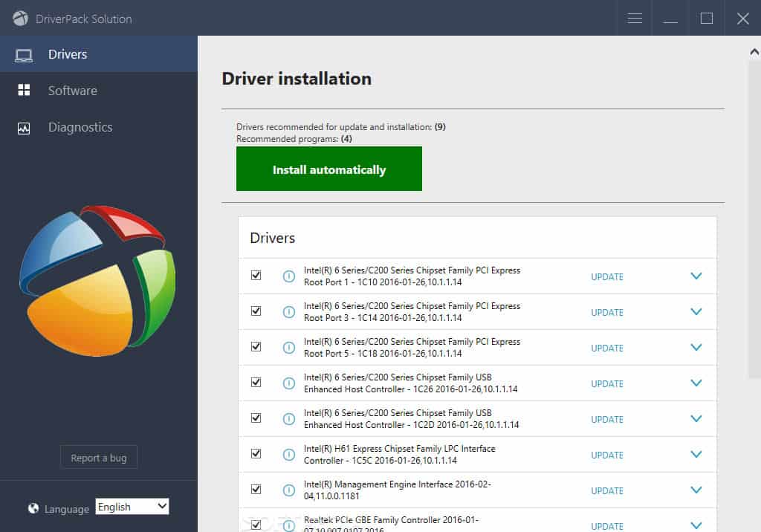The width and height of the screenshot is (761, 532).
Task: Click the Root Port 1 - 1C10 driver name
Action: pyautogui.click(x=412, y=276)
